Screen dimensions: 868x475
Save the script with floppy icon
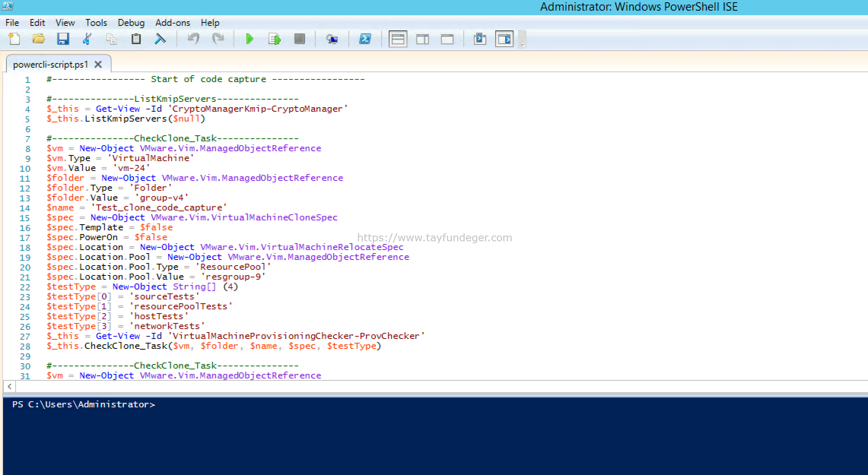(63, 39)
